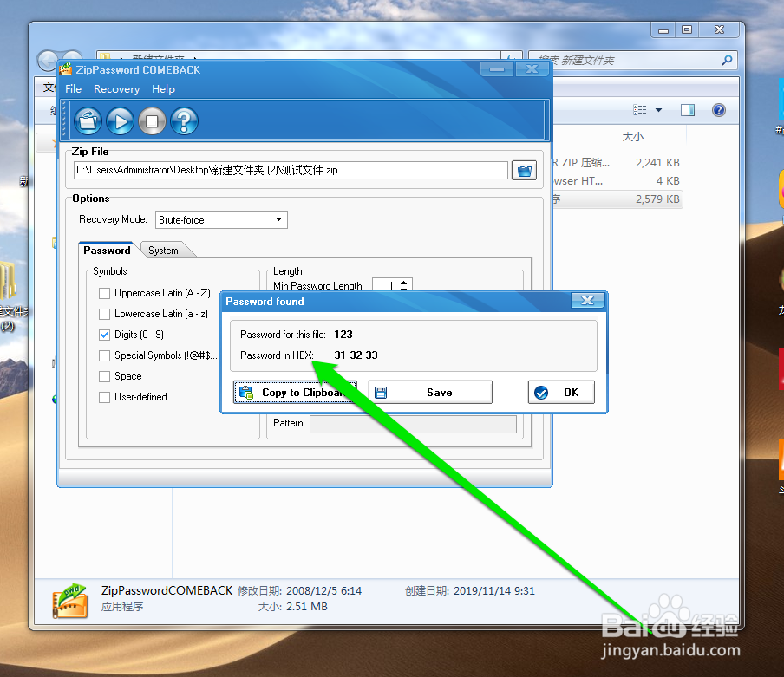Click the HEX password value 31 32 33
The image size is (784, 677).
(x=356, y=355)
